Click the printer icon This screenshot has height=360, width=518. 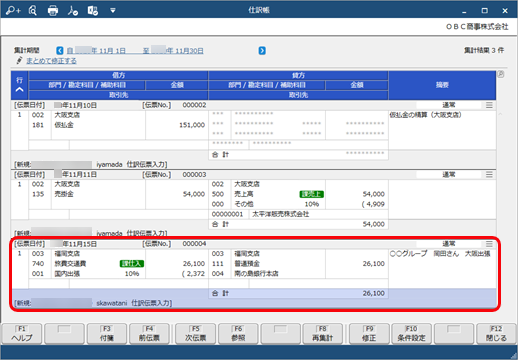point(53,11)
